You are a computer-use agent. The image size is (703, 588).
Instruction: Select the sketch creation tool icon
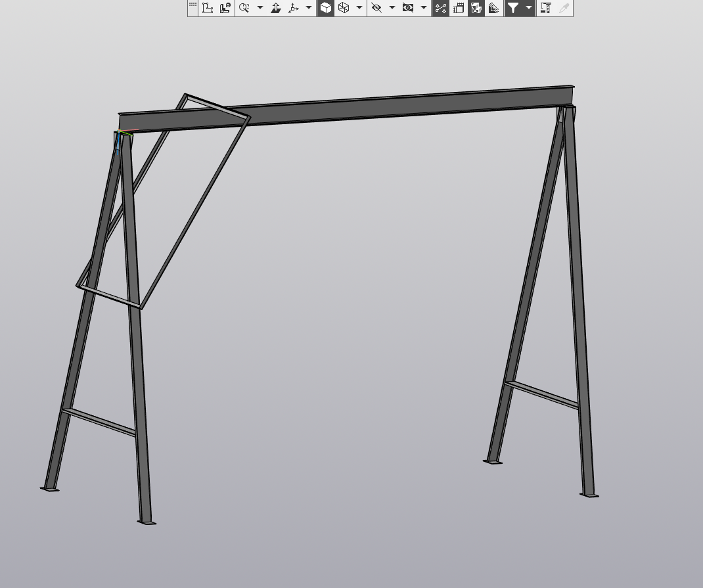(207, 8)
